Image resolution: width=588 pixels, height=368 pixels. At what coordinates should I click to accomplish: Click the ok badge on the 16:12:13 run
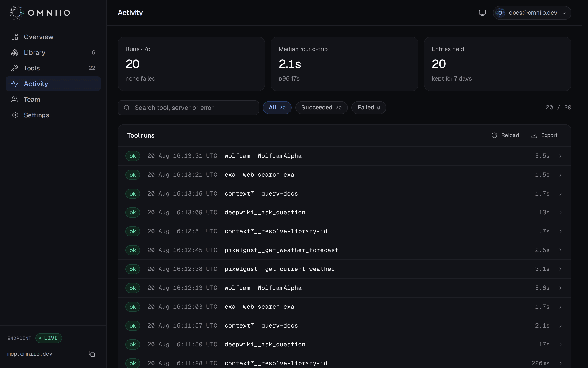133,288
